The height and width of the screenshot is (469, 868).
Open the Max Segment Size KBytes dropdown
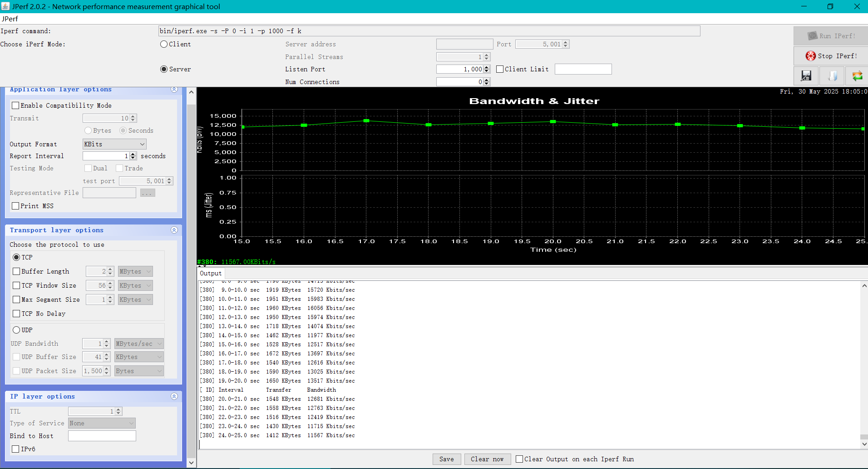(x=135, y=299)
